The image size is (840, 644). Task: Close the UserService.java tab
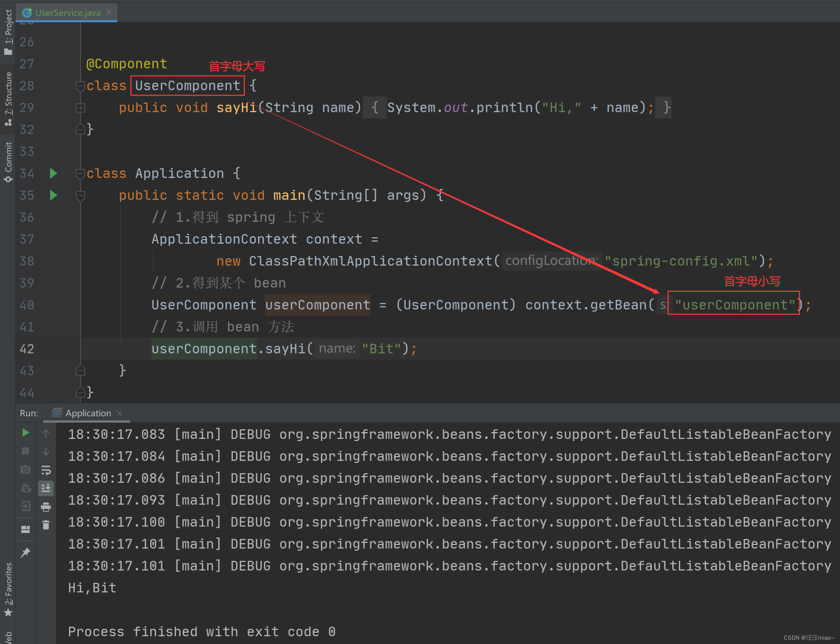coord(109,12)
